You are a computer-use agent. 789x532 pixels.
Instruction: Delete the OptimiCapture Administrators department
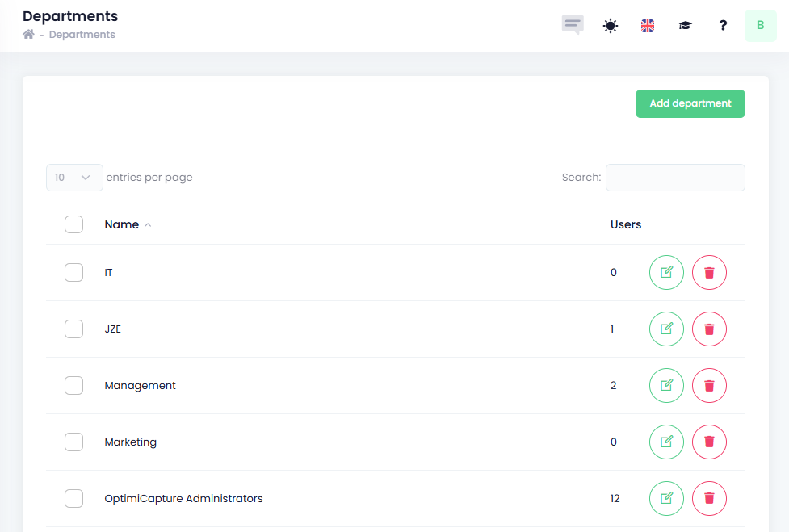pos(709,499)
